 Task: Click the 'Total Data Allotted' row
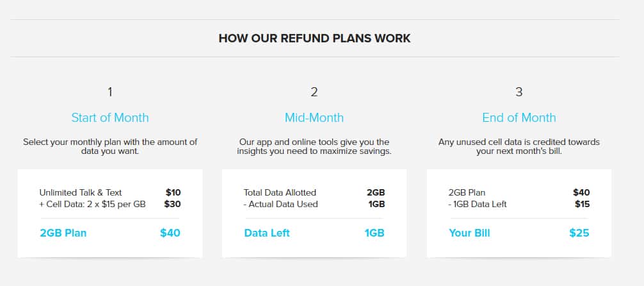click(x=314, y=192)
